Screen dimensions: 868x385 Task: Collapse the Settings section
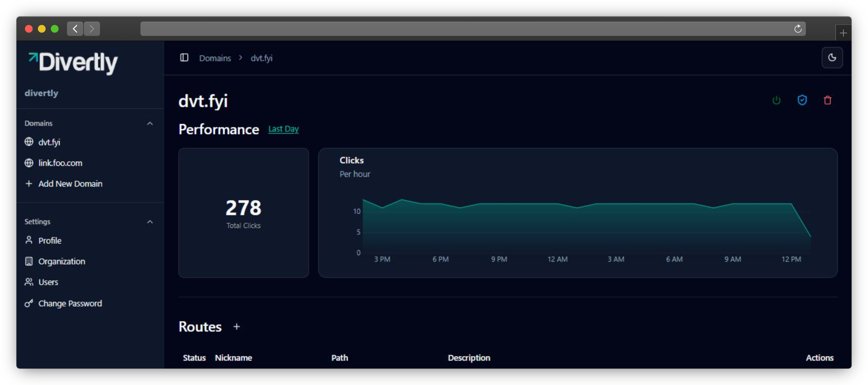[150, 222]
